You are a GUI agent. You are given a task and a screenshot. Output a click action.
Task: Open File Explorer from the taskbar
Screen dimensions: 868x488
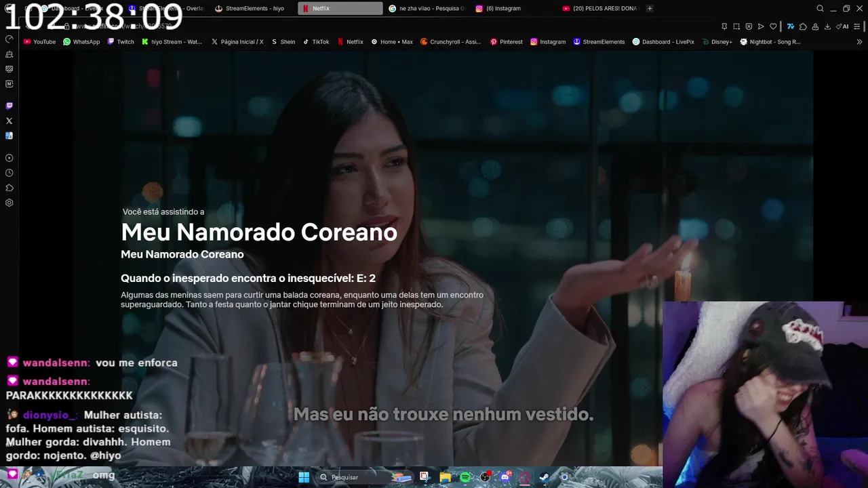[445, 477]
